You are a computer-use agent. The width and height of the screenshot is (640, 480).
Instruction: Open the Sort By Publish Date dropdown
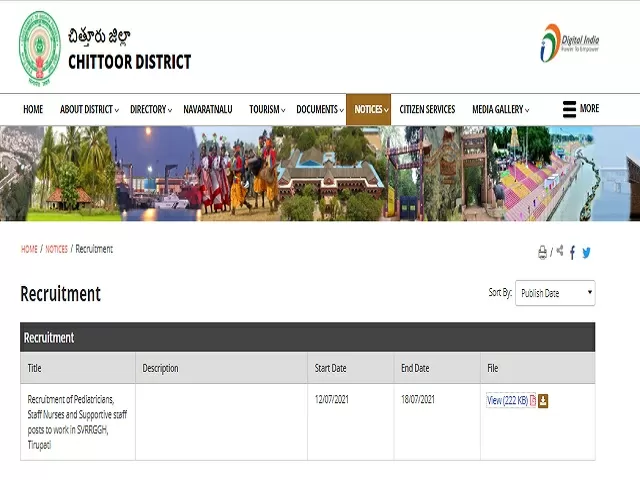point(555,293)
